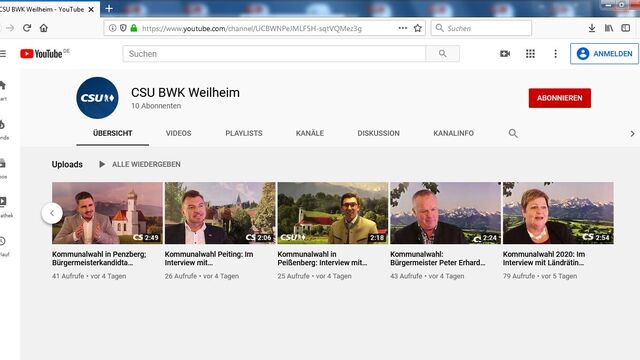The height and width of the screenshot is (360, 640).
Task: Click the green padlock security icon
Action: pyautogui.click(x=134, y=28)
